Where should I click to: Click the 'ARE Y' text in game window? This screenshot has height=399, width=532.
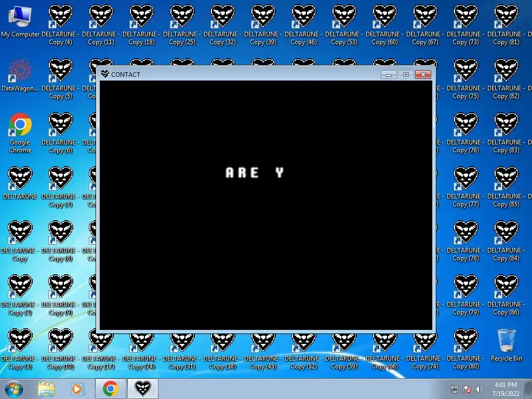[x=255, y=172]
